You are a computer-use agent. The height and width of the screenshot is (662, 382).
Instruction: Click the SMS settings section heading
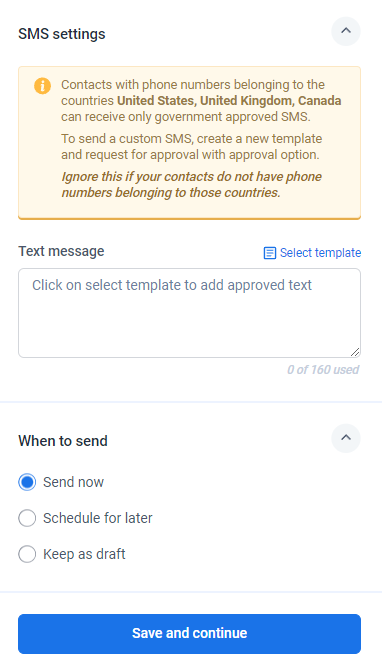pos(62,34)
